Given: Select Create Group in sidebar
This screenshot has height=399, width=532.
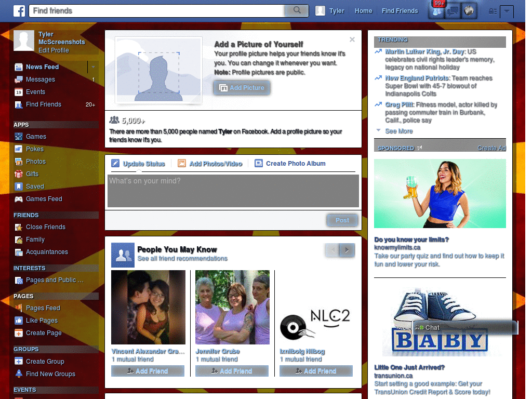Looking at the screenshot, I should click(45, 362).
